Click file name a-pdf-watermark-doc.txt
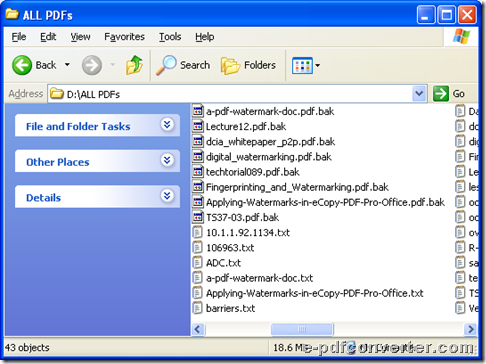 click(x=259, y=278)
